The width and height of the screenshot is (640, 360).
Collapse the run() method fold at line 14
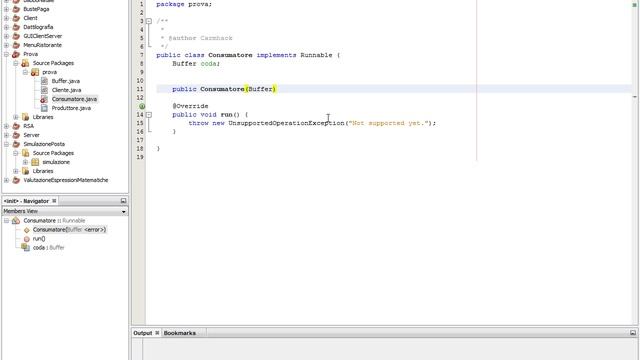coord(149,115)
